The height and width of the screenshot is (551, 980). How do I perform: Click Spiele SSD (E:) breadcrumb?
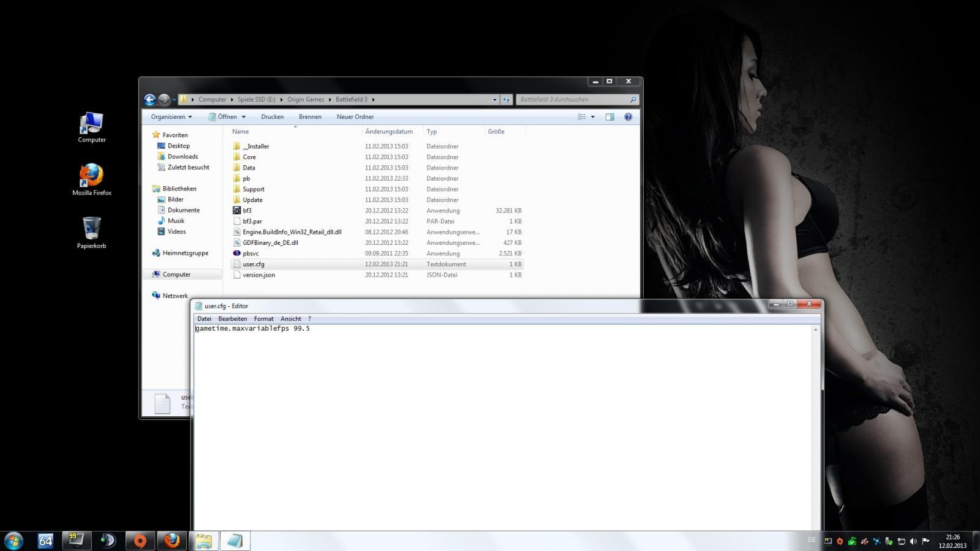257,99
